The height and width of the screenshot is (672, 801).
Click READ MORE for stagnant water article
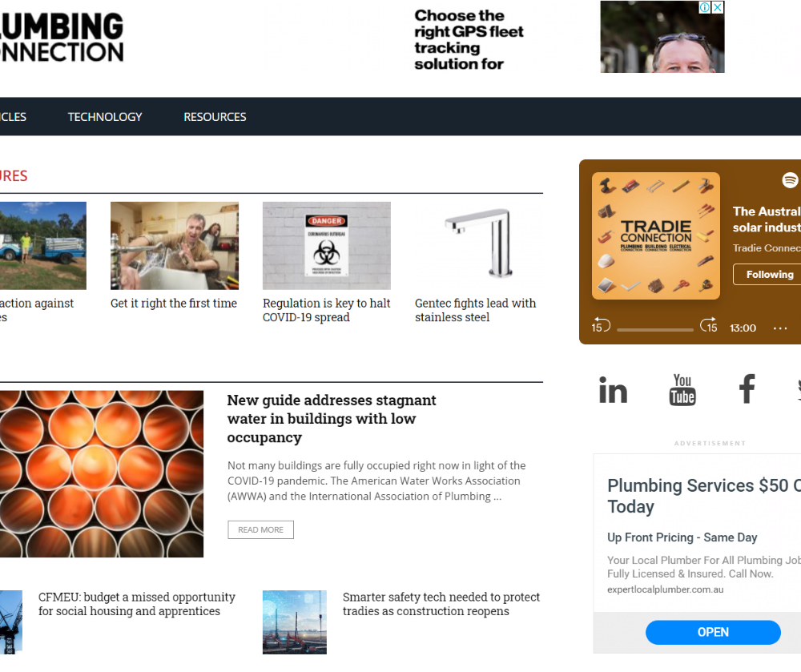tap(260, 530)
